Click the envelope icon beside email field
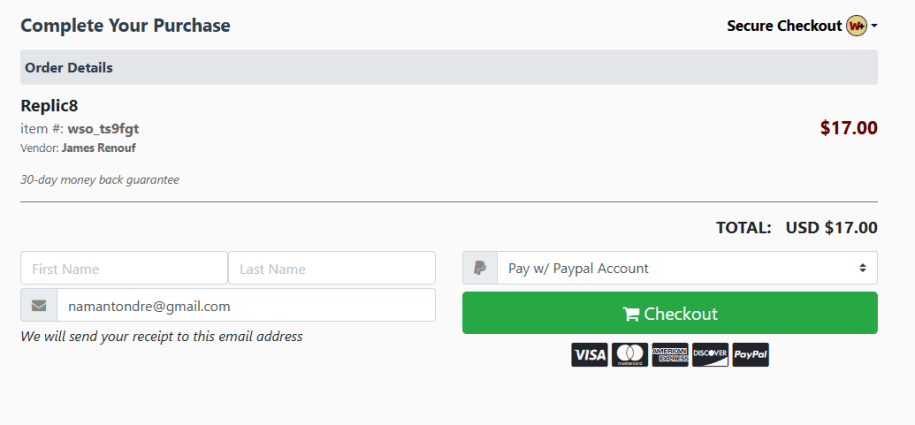 (39, 306)
